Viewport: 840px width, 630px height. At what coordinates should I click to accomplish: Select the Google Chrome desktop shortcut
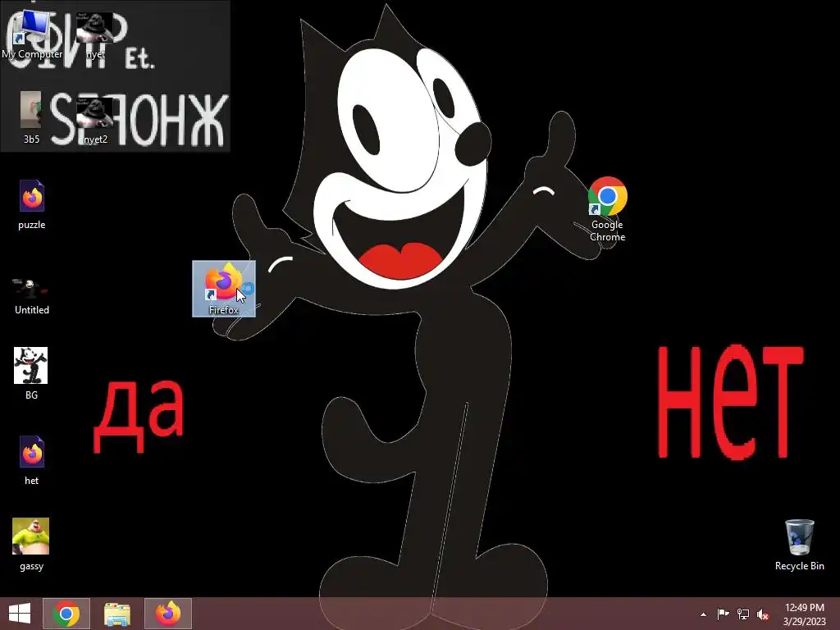click(607, 209)
